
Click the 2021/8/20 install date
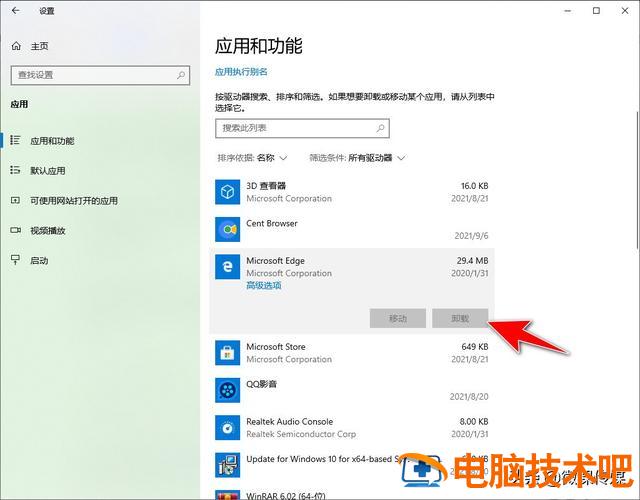pyautogui.click(x=469, y=396)
